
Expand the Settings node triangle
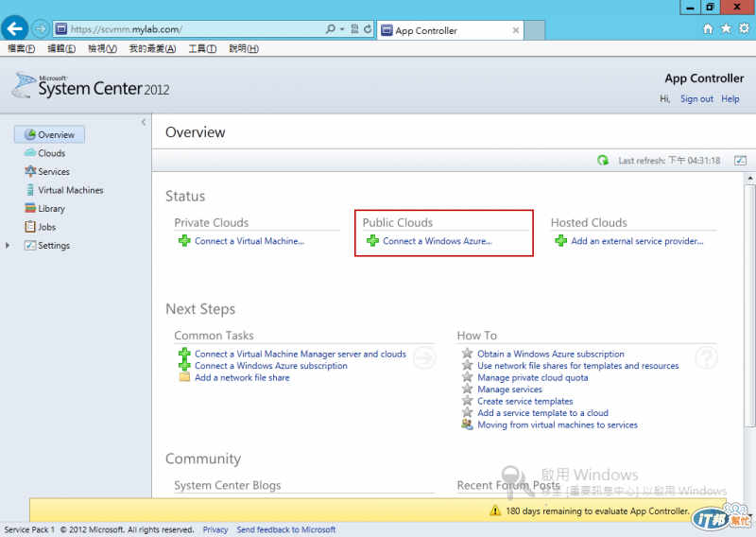click(x=8, y=245)
